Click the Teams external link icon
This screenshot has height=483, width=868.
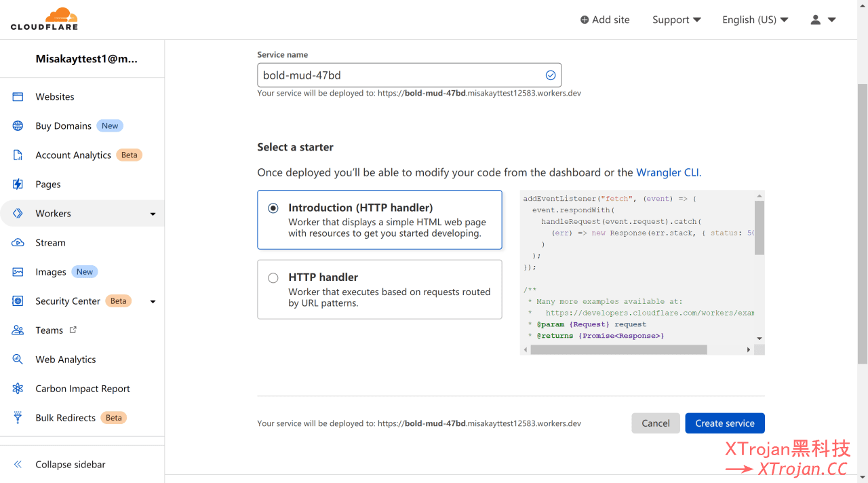point(73,330)
